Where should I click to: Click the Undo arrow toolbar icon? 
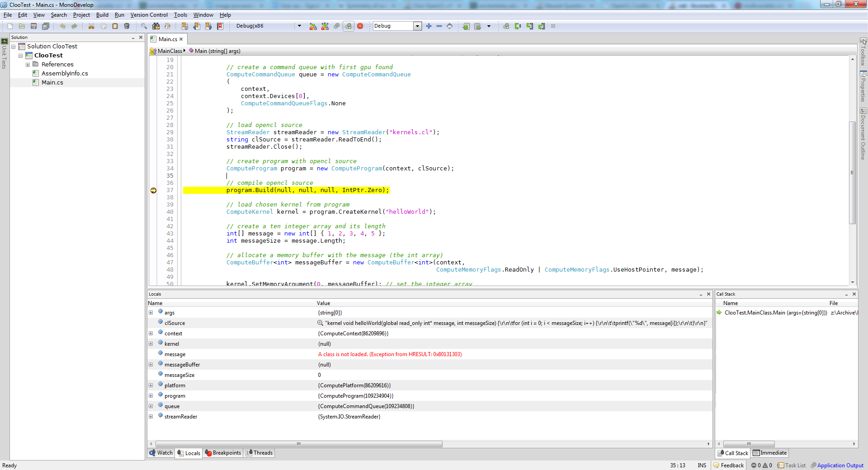[62, 26]
